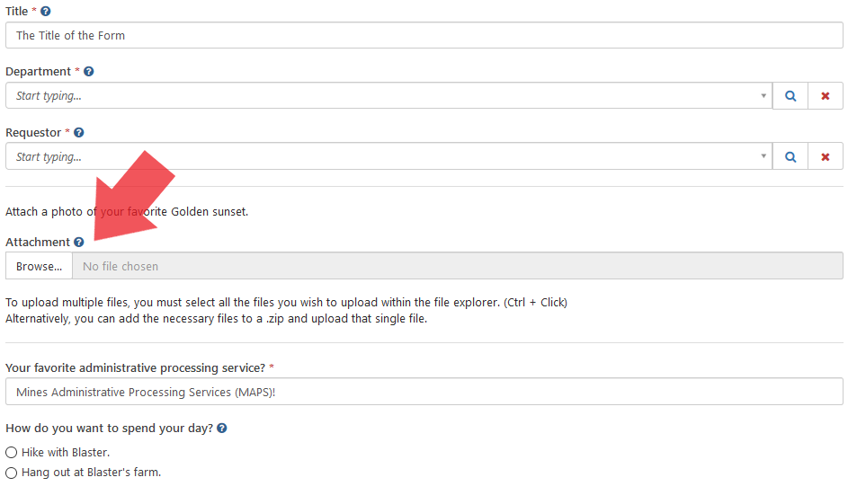Image resolution: width=848 pixels, height=504 pixels.
Task: Click the Browse... button
Action: [x=39, y=267]
